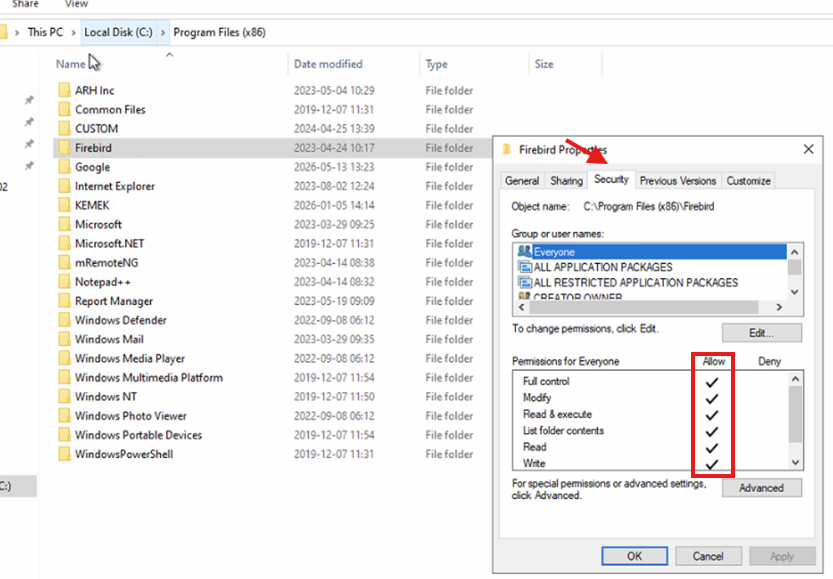The height and width of the screenshot is (579, 833).
Task: Click the permissions list scroll up arrow
Action: click(x=795, y=379)
